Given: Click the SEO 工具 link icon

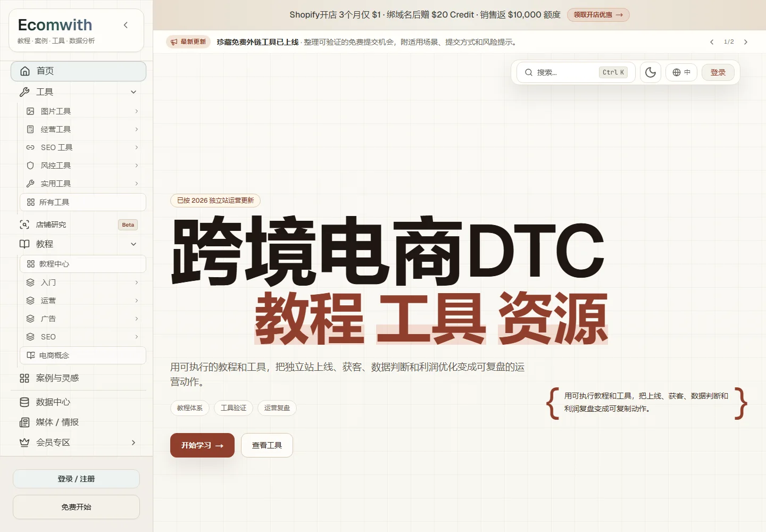Looking at the screenshot, I should click(x=30, y=147).
